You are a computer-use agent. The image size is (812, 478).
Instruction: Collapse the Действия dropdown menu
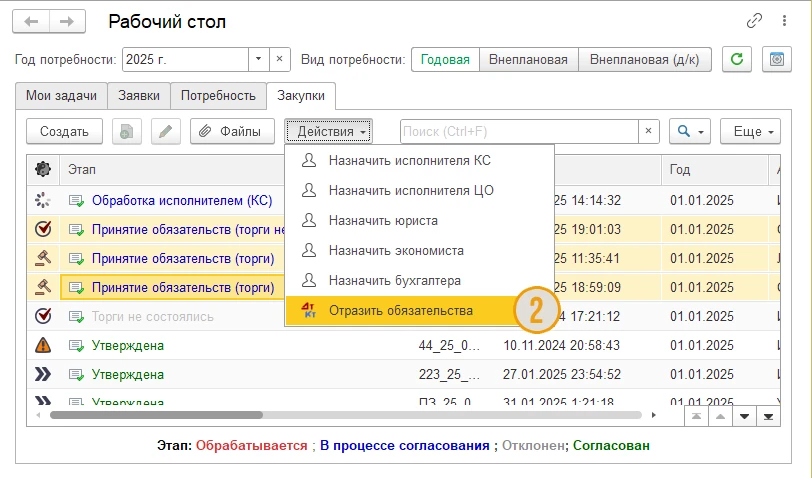328,132
